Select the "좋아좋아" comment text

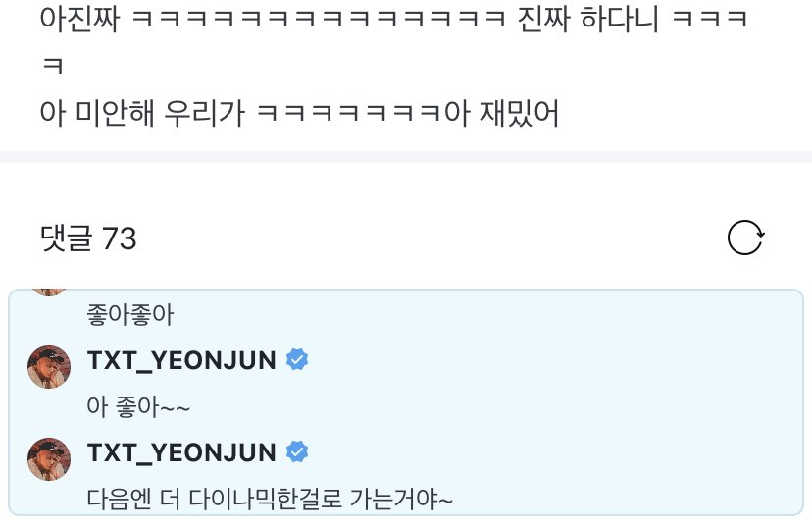click(x=130, y=314)
